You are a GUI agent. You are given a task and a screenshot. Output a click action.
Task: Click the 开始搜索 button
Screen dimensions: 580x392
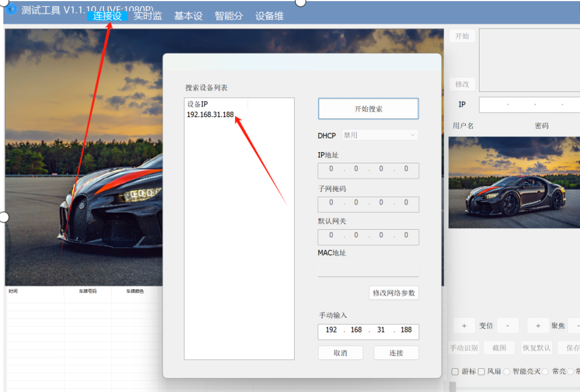pos(368,109)
